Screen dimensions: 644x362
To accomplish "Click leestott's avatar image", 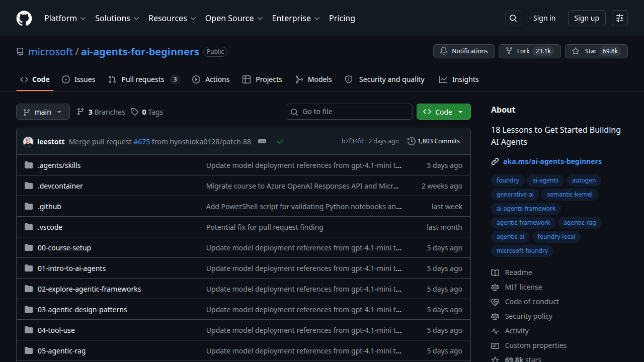I will 28,141.
